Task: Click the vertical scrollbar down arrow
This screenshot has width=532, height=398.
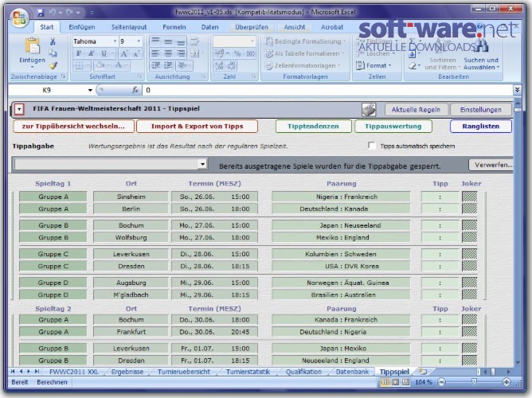Action: click(x=518, y=362)
